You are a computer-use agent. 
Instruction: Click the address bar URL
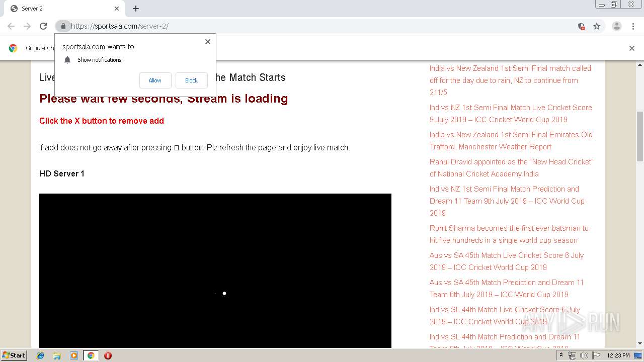pos(120,26)
